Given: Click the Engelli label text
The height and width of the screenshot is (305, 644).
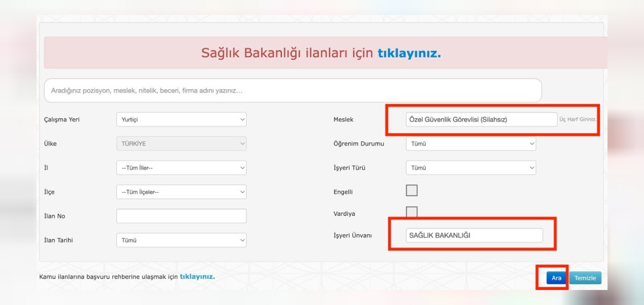Looking at the screenshot, I should (343, 192).
